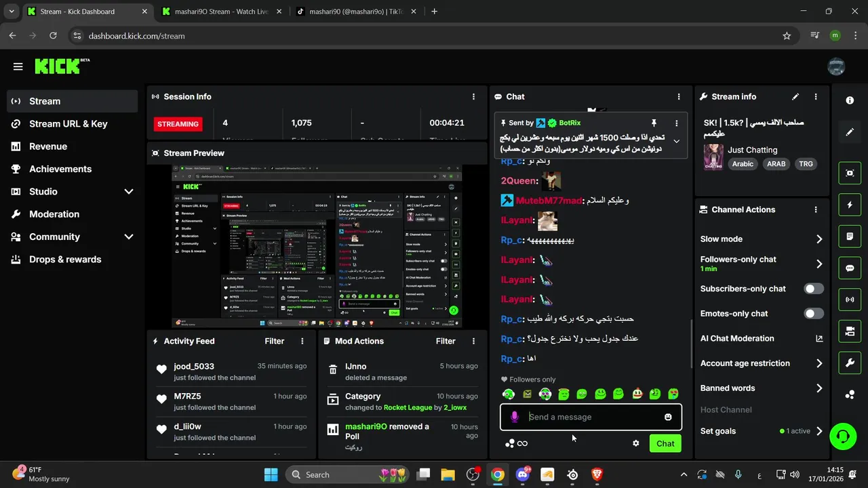Image resolution: width=868 pixels, height=488 pixels.
Task: Toggle Emotes-only chat switch
Action: point(814,314)
